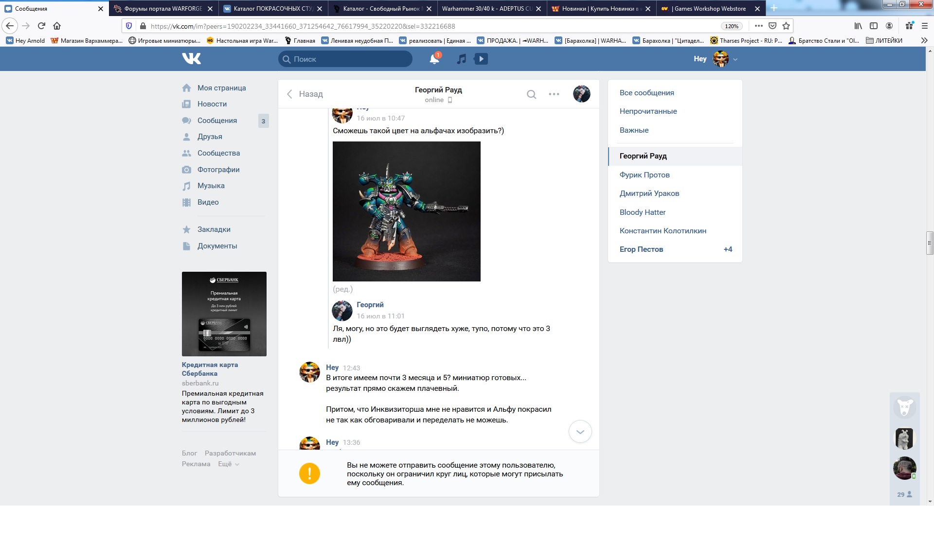The width and height of the screenshot is (934, 560).
Task: Open chat with Константин Колотилкин
Action: coord(675,231)
